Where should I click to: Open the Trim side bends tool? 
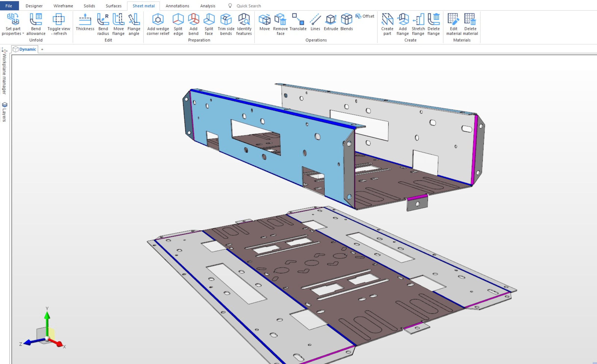(x=225, y=23)
